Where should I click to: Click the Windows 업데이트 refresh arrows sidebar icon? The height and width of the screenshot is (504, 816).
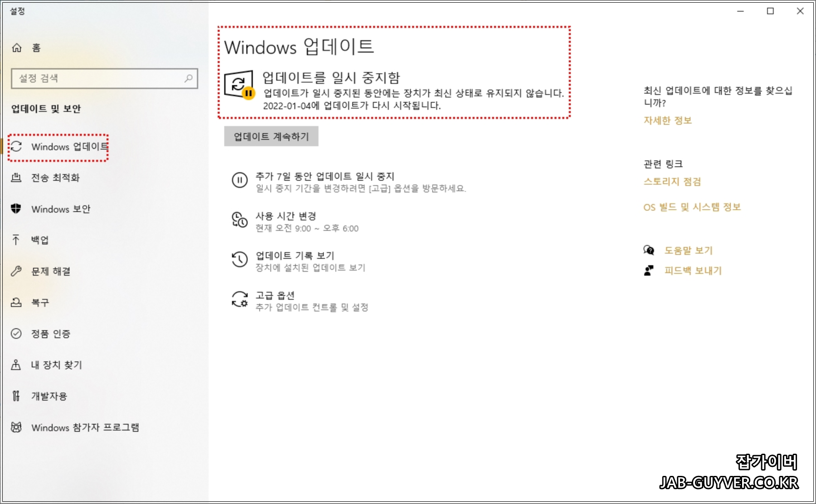click(16, 146)
